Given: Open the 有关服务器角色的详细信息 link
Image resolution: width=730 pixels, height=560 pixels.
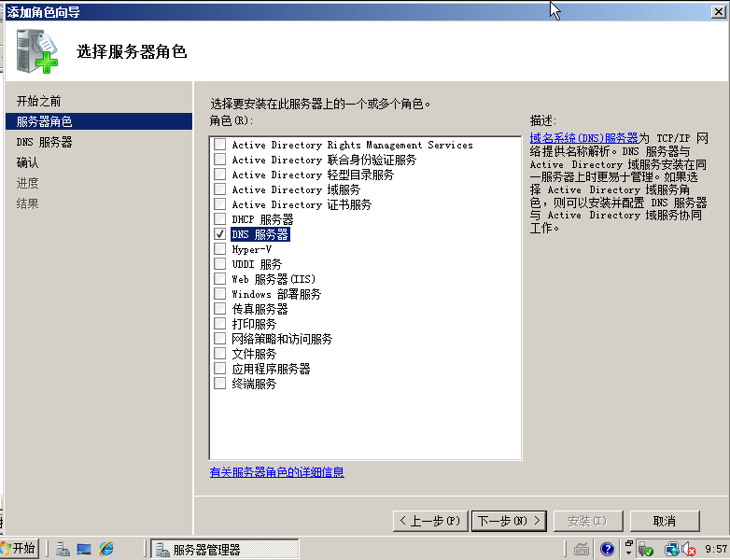Looking at the screenshot, I should 277,472.
